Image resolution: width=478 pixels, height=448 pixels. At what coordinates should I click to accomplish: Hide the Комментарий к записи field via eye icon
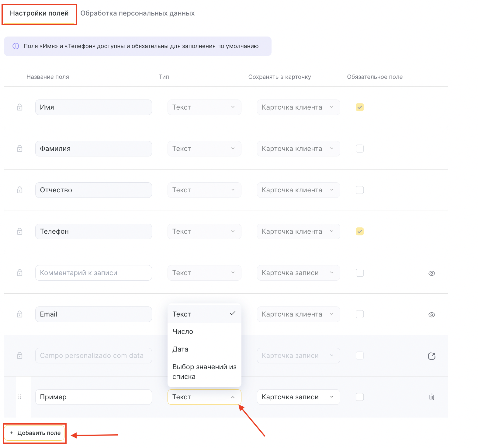pos(431,273)
